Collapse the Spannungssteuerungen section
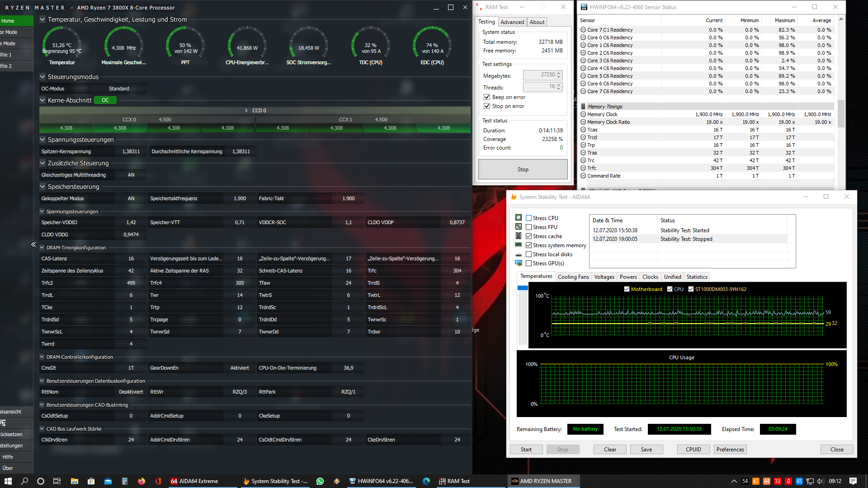 [x=42, y=140]
